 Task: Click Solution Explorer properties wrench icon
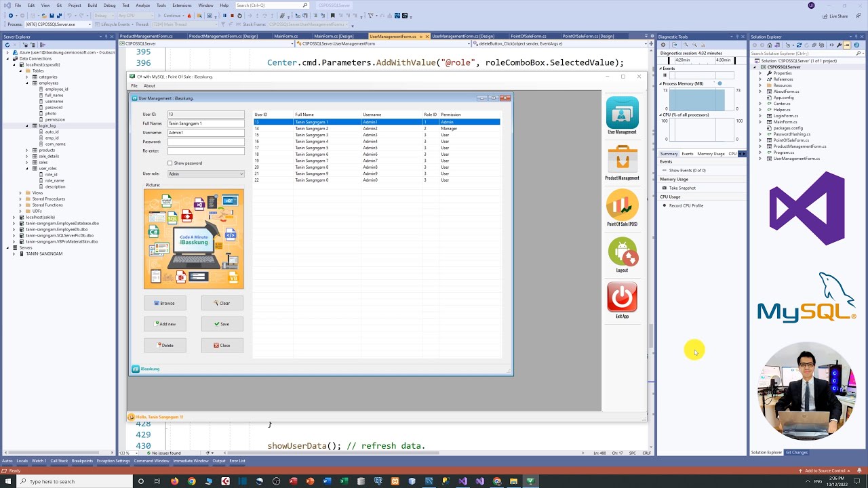coord(839,45)
